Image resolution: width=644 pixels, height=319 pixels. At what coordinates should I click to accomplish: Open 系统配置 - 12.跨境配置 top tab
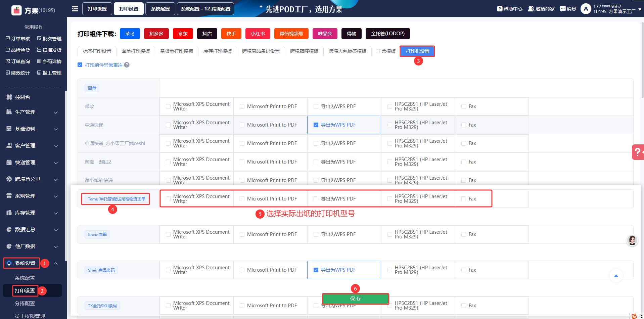pos(205,9)
